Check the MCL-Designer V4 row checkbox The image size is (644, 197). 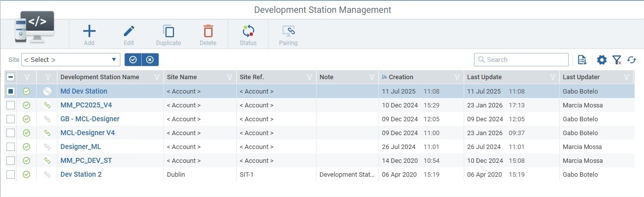pyautogui.click(x=10, y=133)
